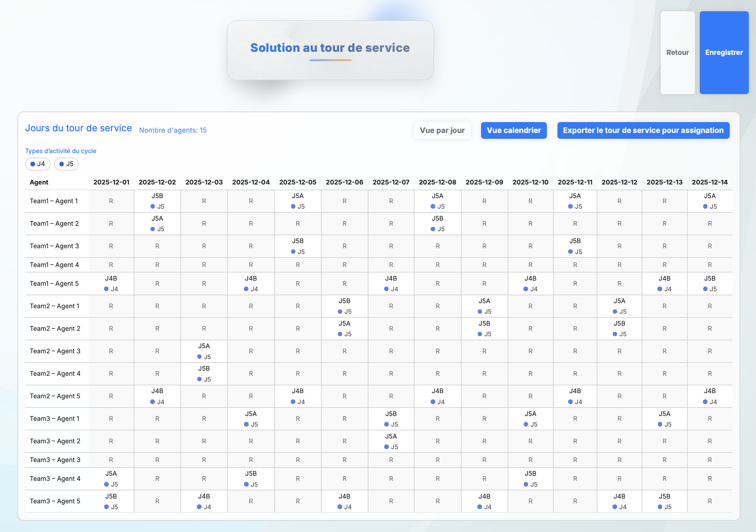Viewport: 756px width, 532px height.
Task: Click Team3 – Agent 5 J4B on 2025-12-12
Action: [x=619, y=501]
